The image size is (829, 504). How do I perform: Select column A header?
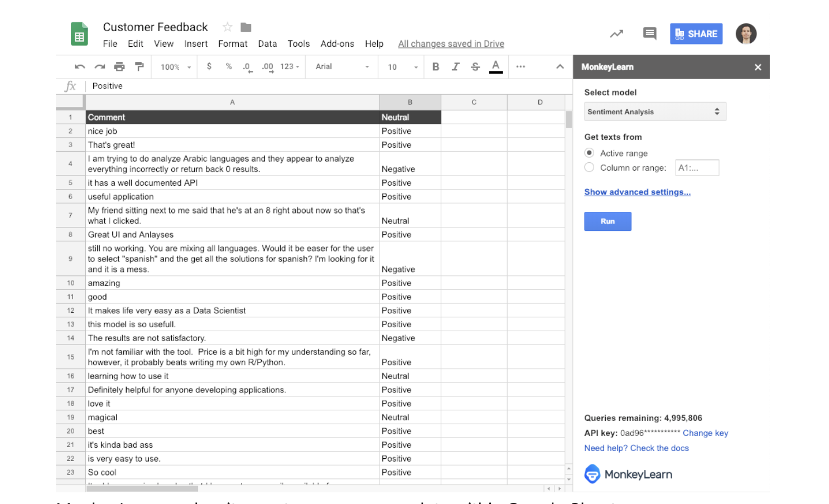[232, 102]
